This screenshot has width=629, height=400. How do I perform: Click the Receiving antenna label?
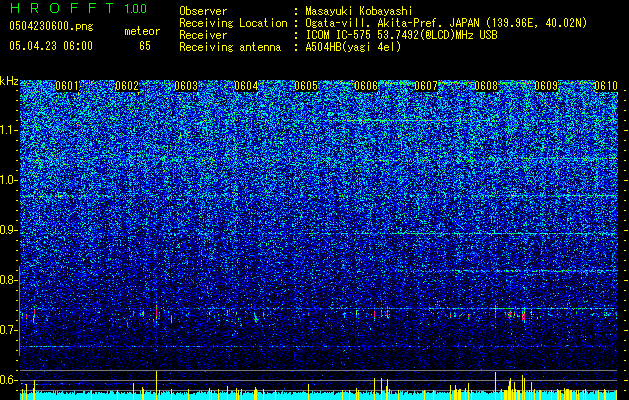coord(230,47)
